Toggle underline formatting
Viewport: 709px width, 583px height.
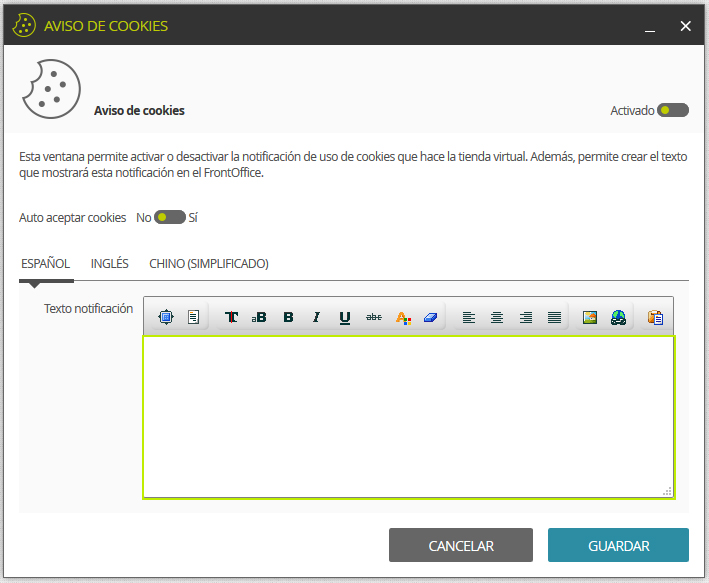(345, 318)
